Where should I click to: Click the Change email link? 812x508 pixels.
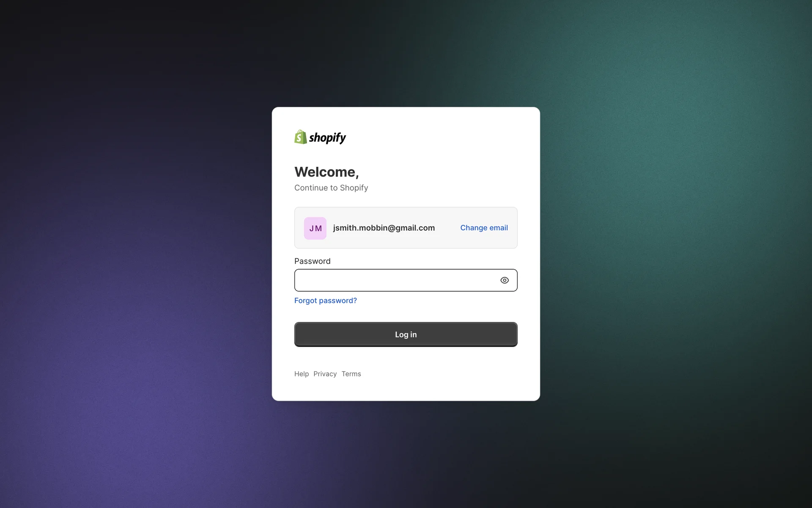484,228
